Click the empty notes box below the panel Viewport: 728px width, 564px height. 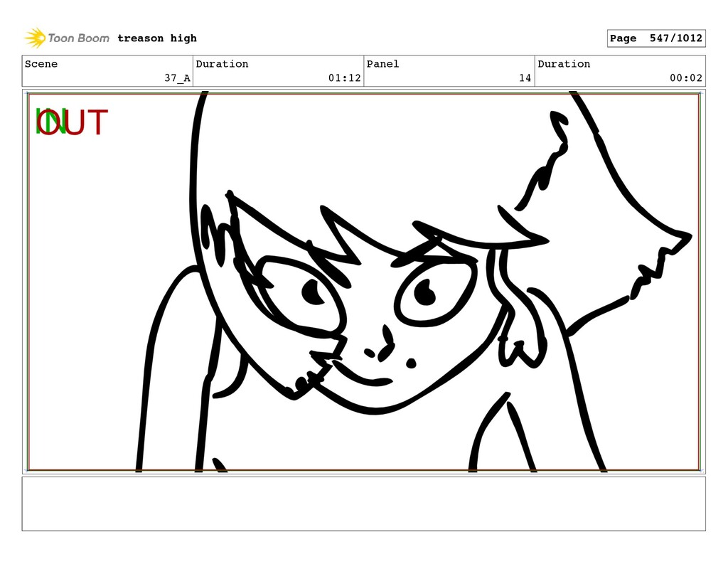(363, 504)
